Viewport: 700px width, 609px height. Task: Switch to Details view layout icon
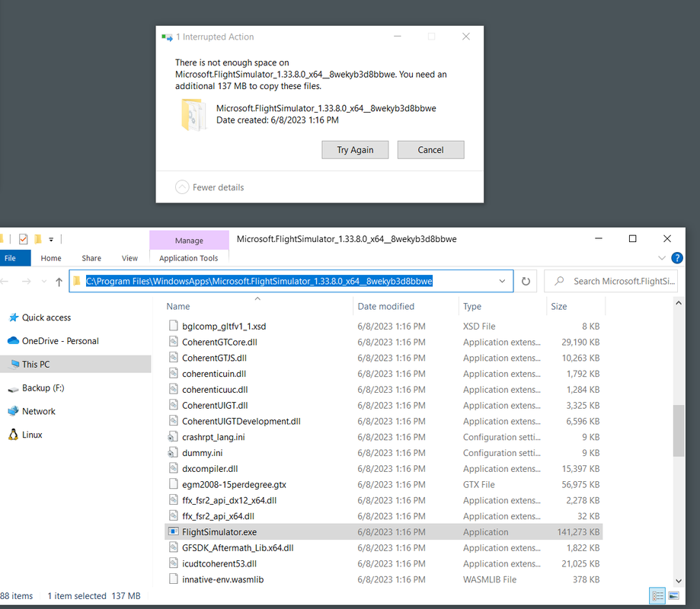pos(657,595)
